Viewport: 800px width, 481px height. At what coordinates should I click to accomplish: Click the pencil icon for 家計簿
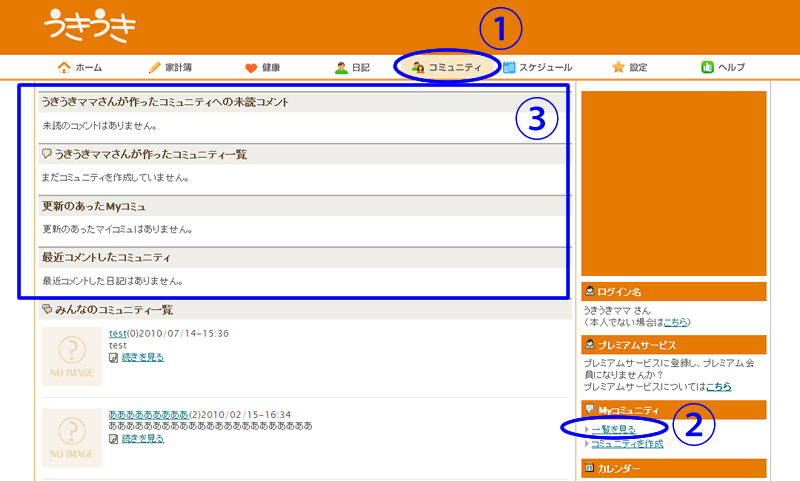154,68
